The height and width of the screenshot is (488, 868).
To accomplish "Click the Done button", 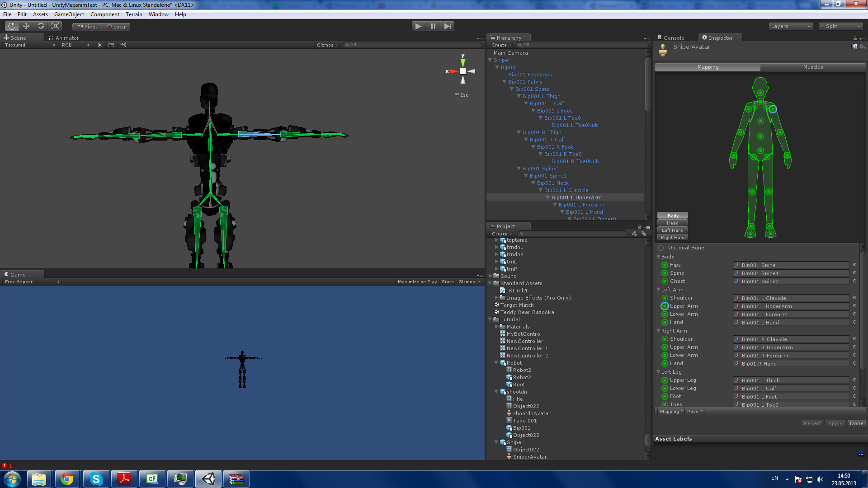I will (856, 423).
